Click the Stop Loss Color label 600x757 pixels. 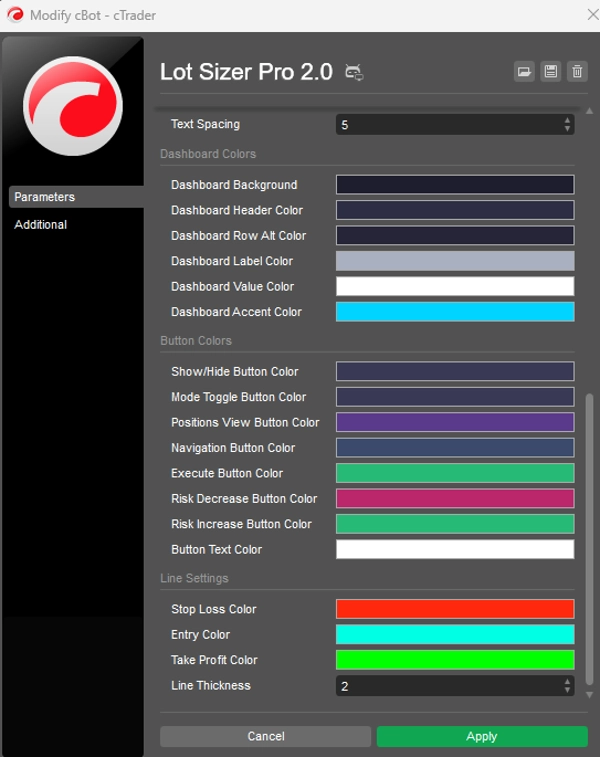click(214, 609)
